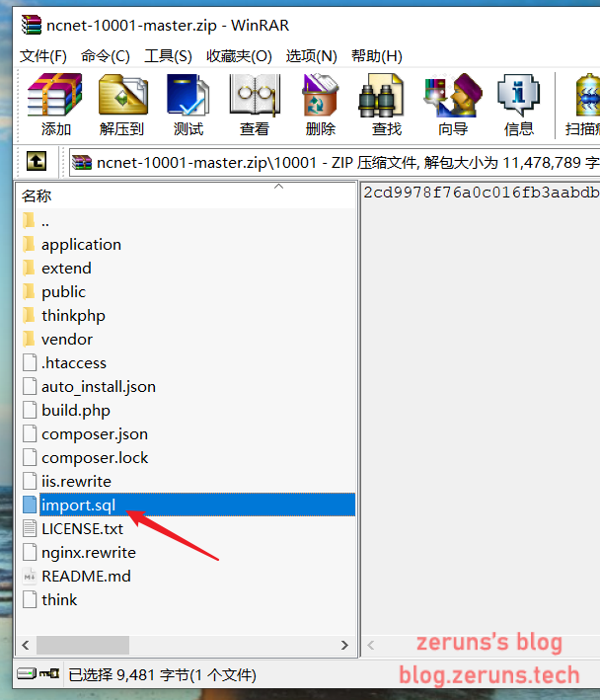Click the key icon in status bar

pyautogui.click(x=49, y=673)
